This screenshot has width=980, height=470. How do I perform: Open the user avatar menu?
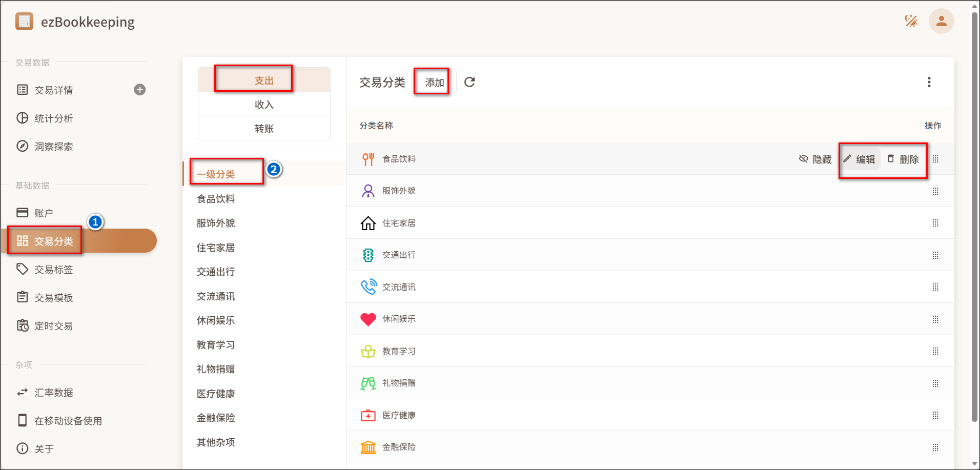coord(941,21)
